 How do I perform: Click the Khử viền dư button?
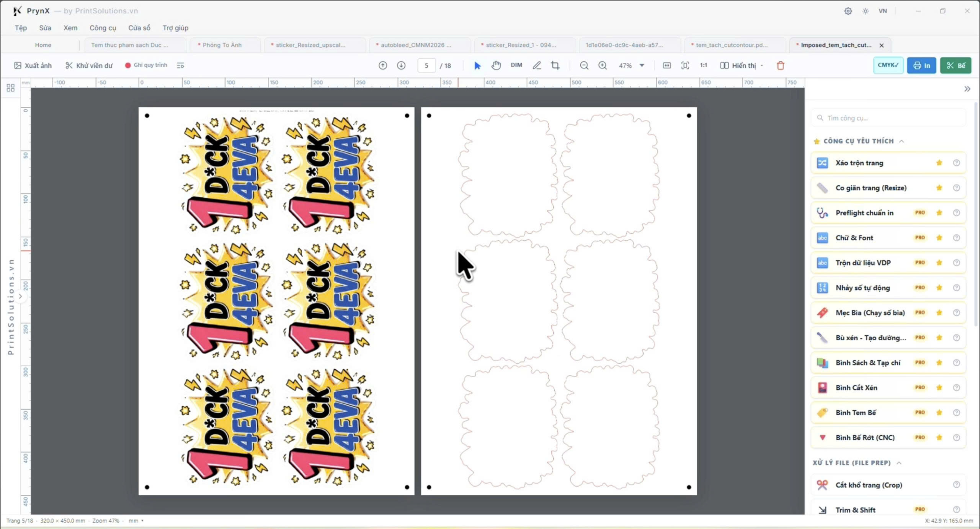89,65
